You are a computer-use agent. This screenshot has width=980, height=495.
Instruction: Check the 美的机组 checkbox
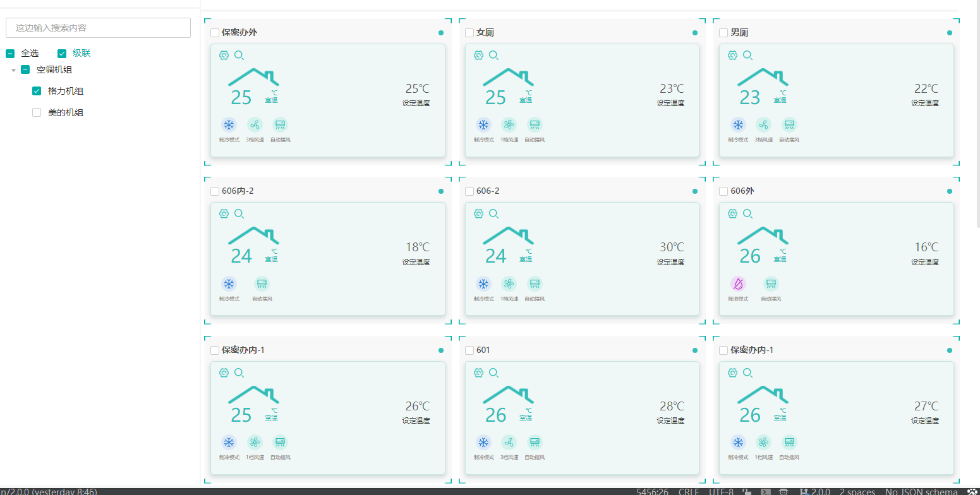point(37,113)
